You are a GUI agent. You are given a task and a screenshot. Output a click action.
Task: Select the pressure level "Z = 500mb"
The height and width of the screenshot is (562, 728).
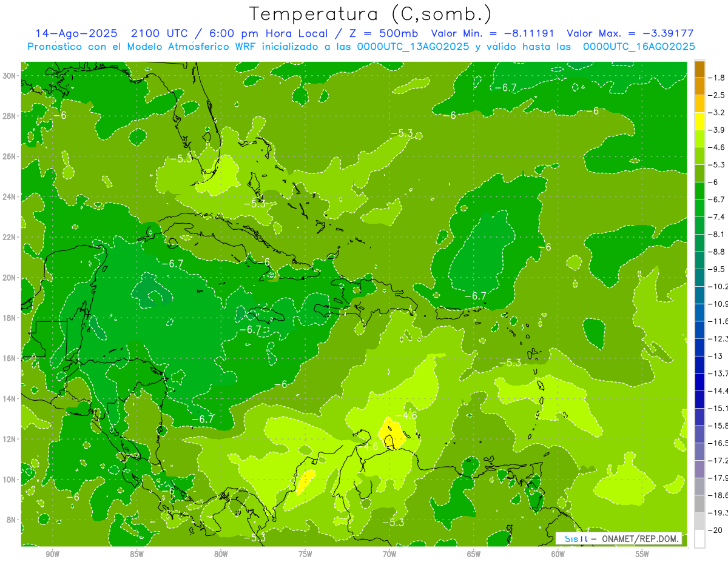pos(384,33)
